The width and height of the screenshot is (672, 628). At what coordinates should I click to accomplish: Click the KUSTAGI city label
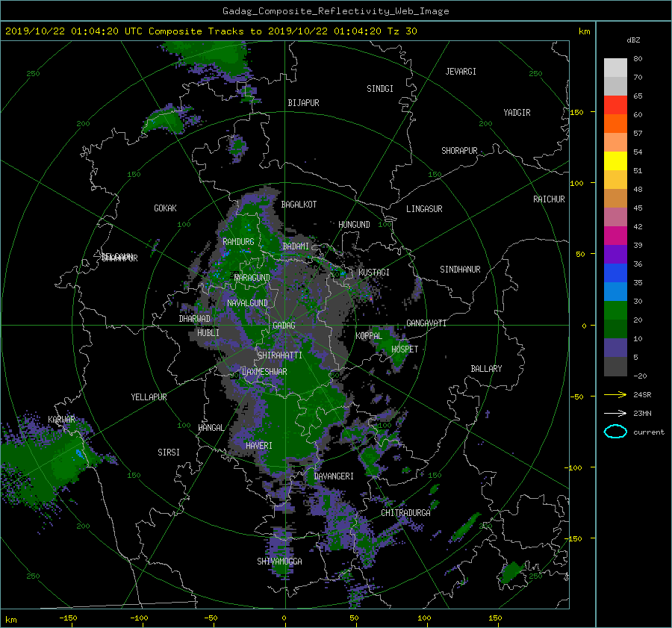coord(374,273)
